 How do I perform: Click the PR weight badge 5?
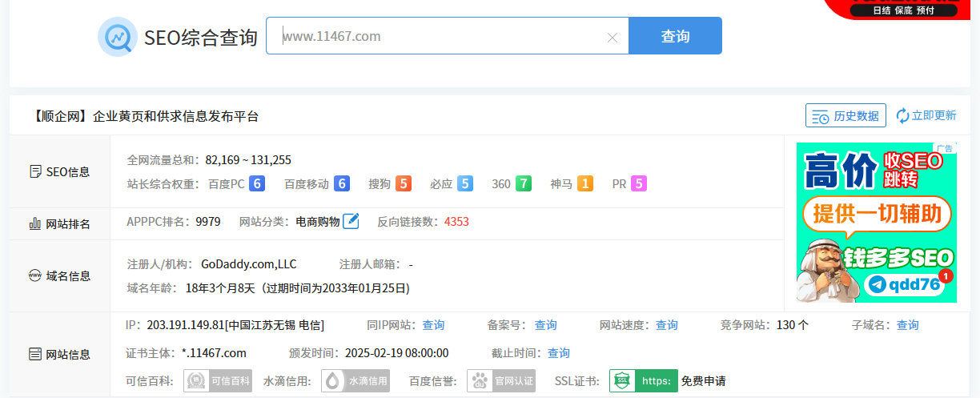(639, 183)
